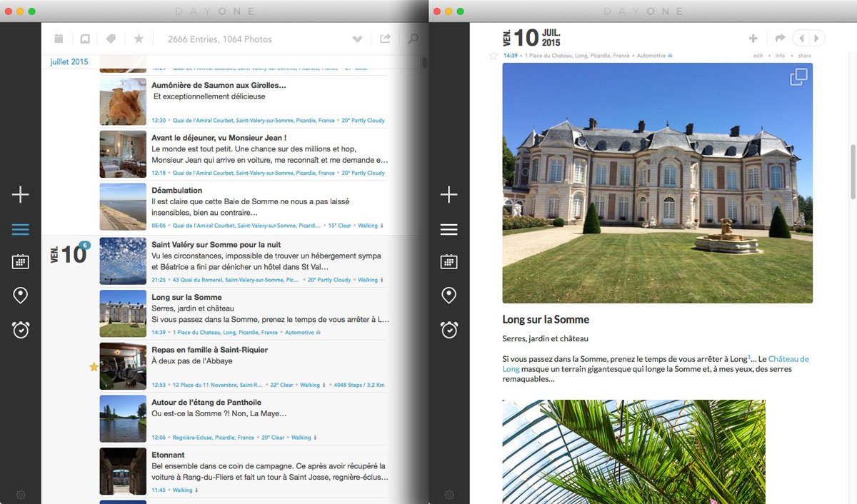Screen dimensions: 857x504
Task: Click the new entry plus in right window sidebar
Action: [x=448, y=194]
